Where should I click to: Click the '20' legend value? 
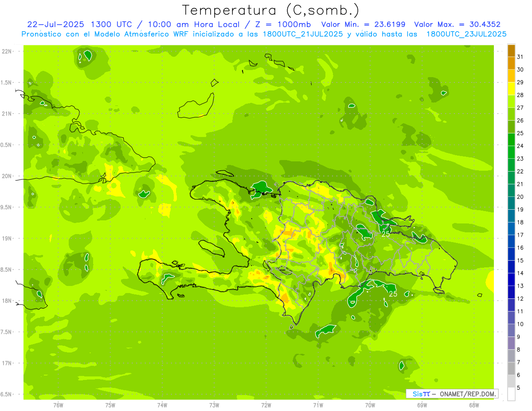(x=520, y=197)
